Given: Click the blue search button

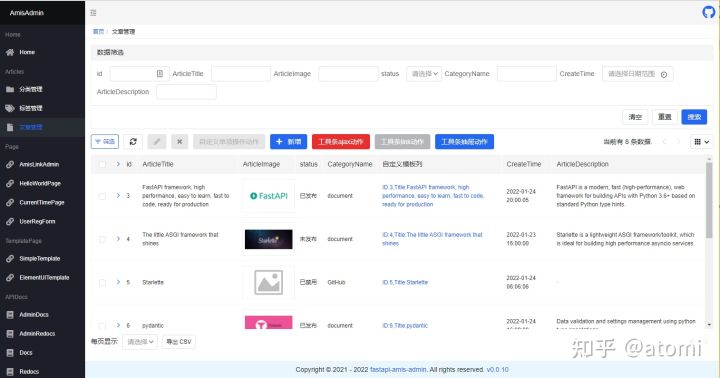Looking at the screenshot, I should tap(694, 117).
